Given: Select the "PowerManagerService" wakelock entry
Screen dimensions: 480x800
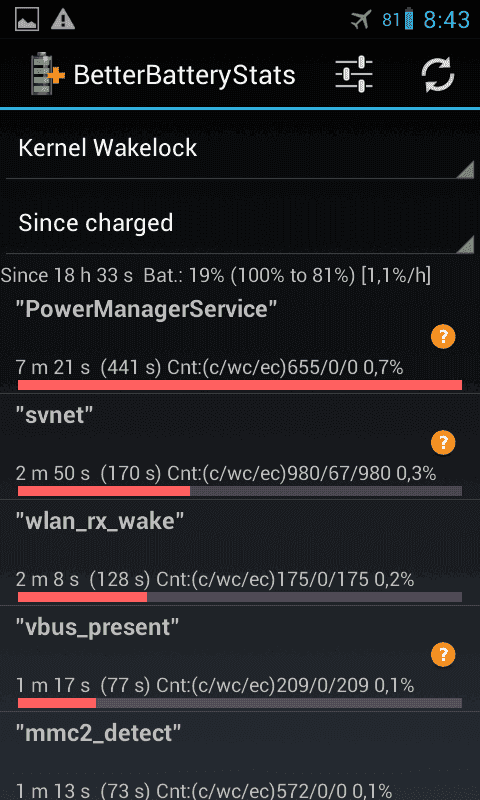Looking at the screenshot, I should (240, 344).
